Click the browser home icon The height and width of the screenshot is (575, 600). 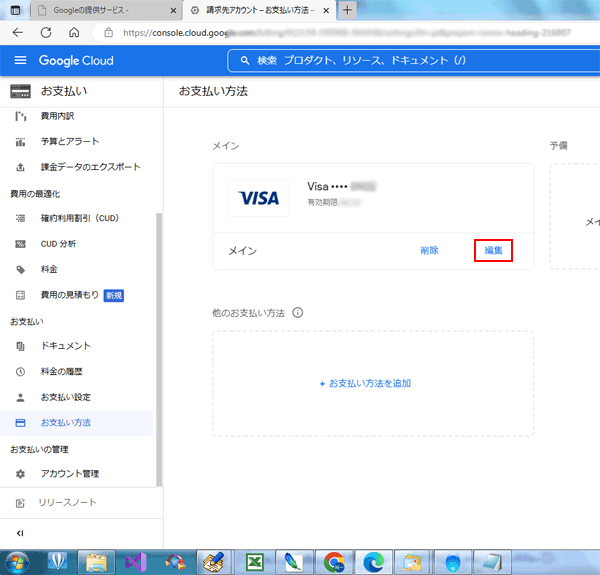[74, 33]
